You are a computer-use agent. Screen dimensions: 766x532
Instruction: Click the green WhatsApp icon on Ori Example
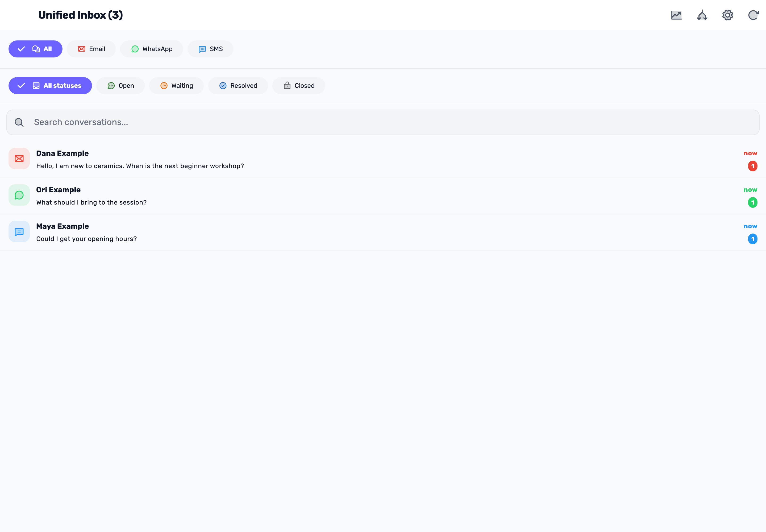point(19,195)
